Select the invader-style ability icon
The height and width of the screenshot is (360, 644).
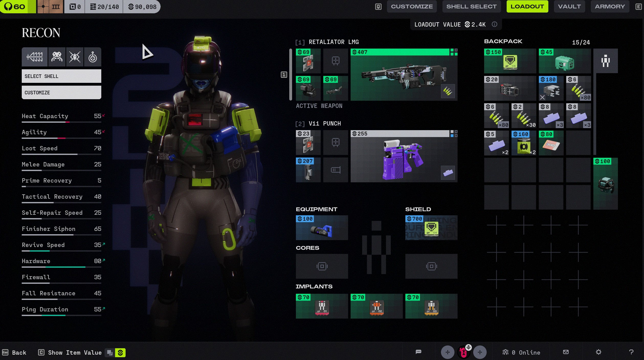click(x=57, y=57)
